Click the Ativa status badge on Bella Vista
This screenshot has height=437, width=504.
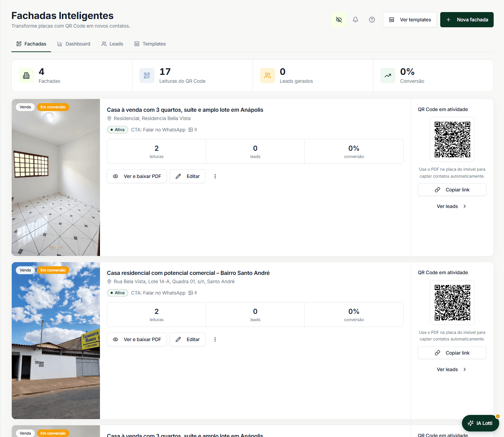click(118, 130)
